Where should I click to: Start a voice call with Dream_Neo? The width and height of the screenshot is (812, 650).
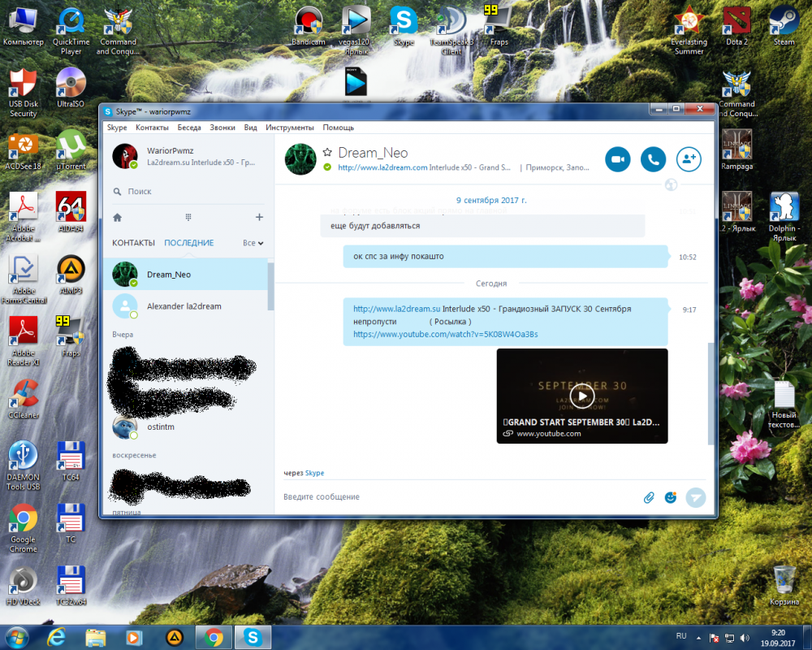click(653, 159)
